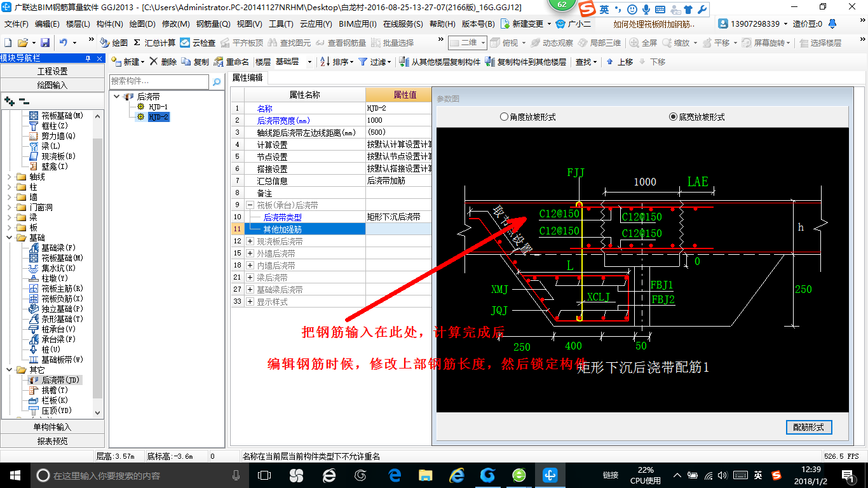868x488 pixels.
Task: Start the 云检查 cloud check
Action: [x=198, y=43]
